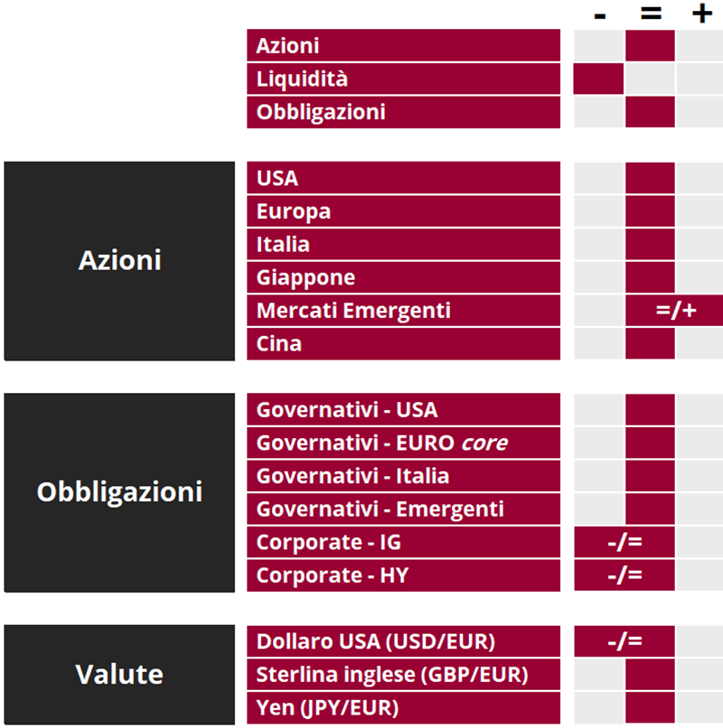Select the =/+ cell for Mercati Emergenti
The image size is (723, 728).
674,310
